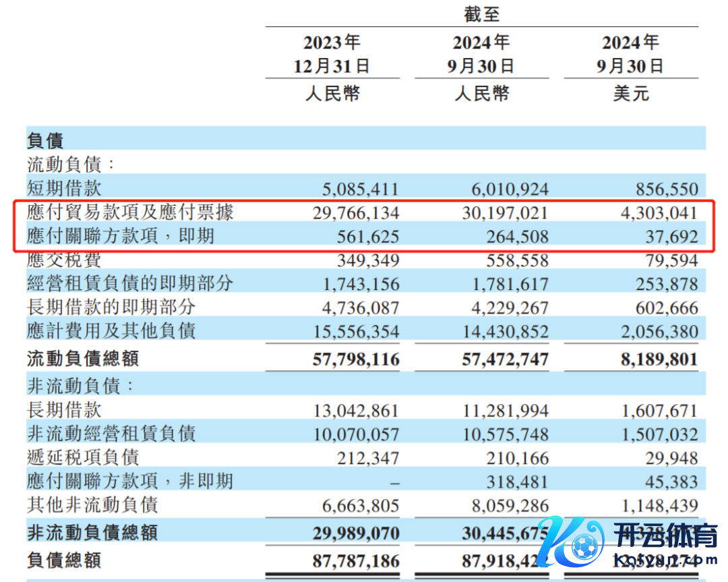Screen dimensions: 728x582
Task: Select the 美元 currency column header
Action: (x=630, y=93)
